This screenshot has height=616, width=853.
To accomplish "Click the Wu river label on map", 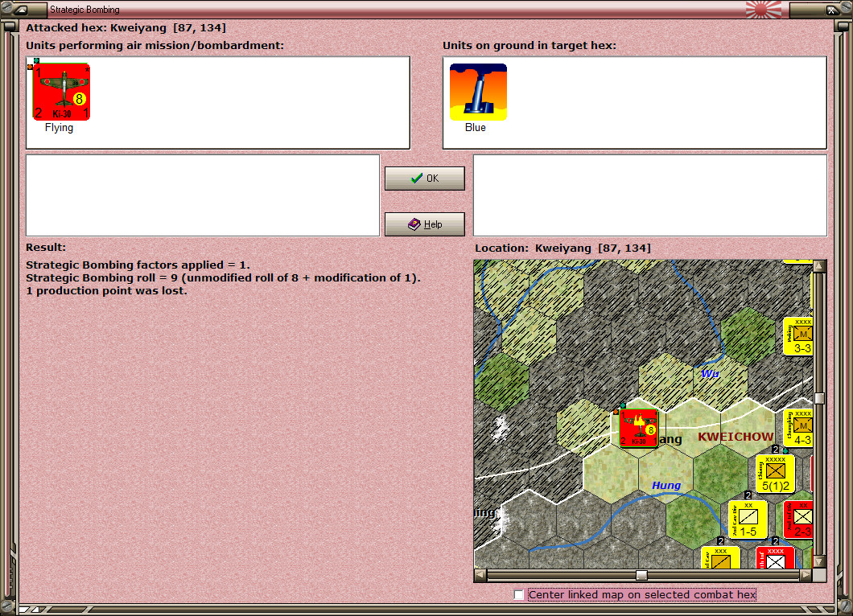I will point(710,373).
